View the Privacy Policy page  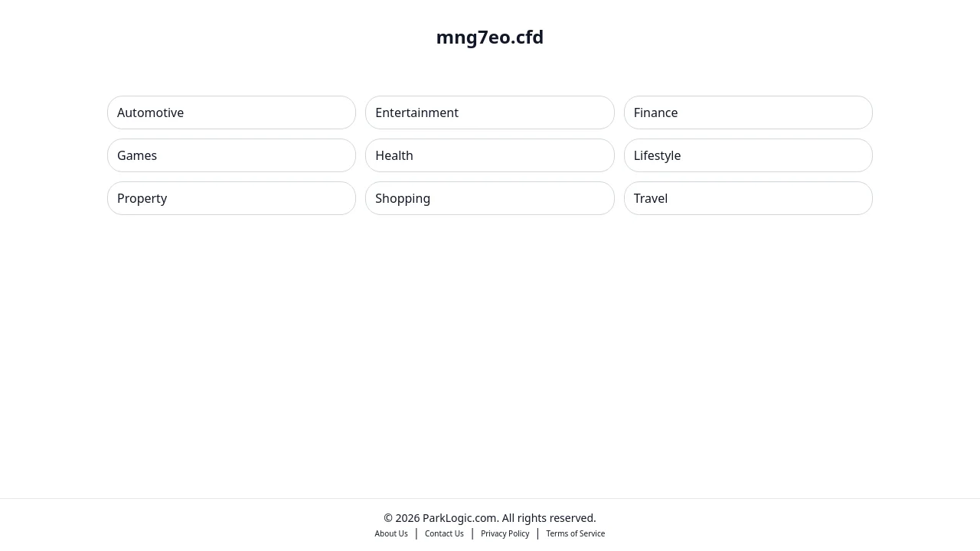(x=505, y=533)
